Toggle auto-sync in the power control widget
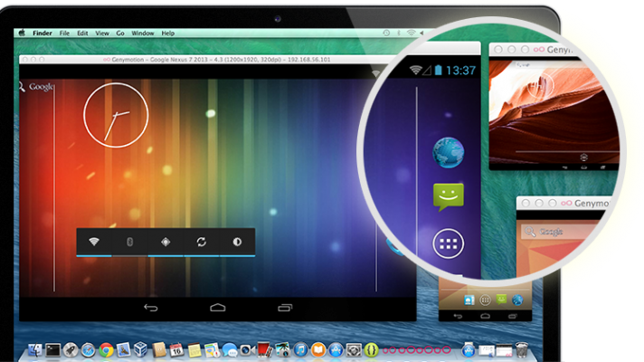This screenshot has height=362, width=644. tap(201, 242)
